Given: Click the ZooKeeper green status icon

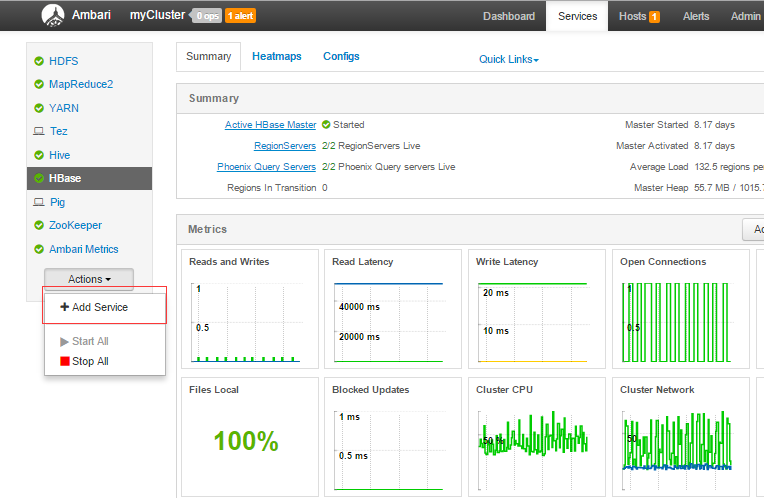Looking at the screenshot, I should (x=39, y=225).
